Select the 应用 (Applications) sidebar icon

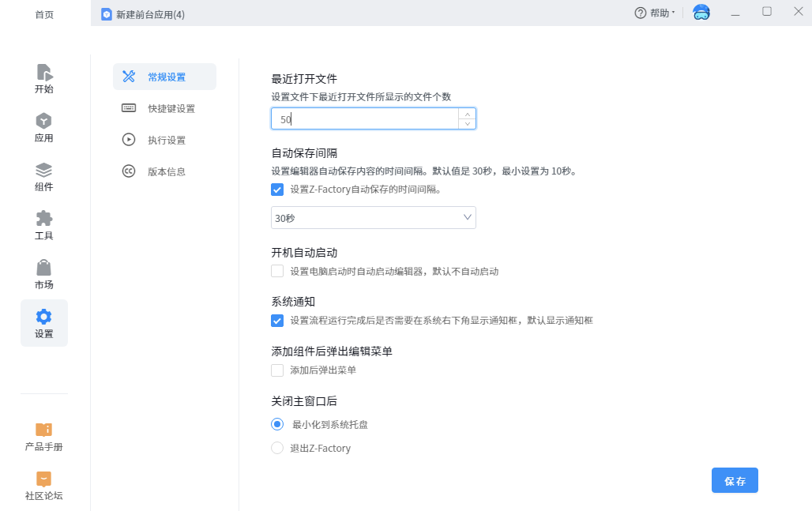point(44,122)
